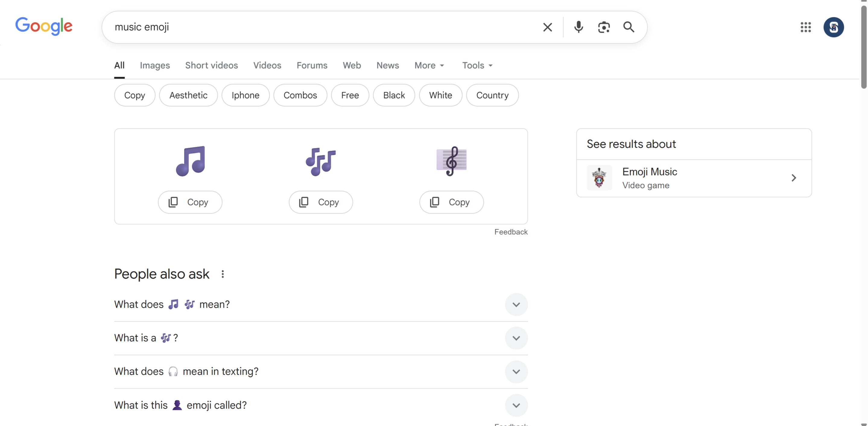This screenshot has width=868, height=426.
Task: Copy the musical score emoji
Action: 451,202
